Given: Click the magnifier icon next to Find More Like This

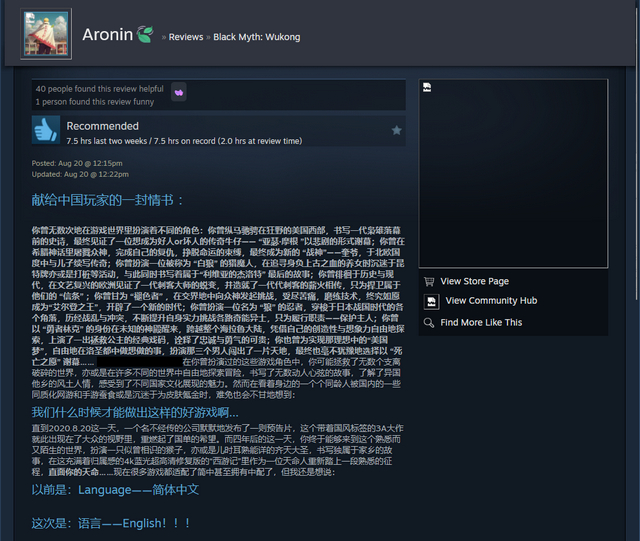Looking at the screenshot, I should 429,323.
